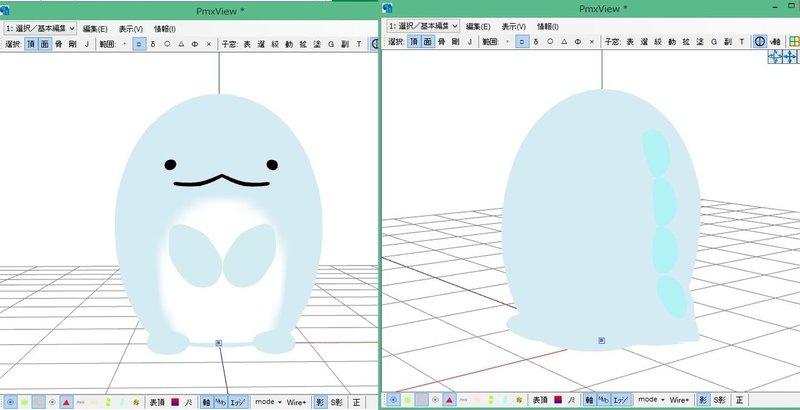Image resolution: width=800 pixels, height=410 pixels.
Task: Toggle the gray square icon in left bottom bar
Action: 38,402
